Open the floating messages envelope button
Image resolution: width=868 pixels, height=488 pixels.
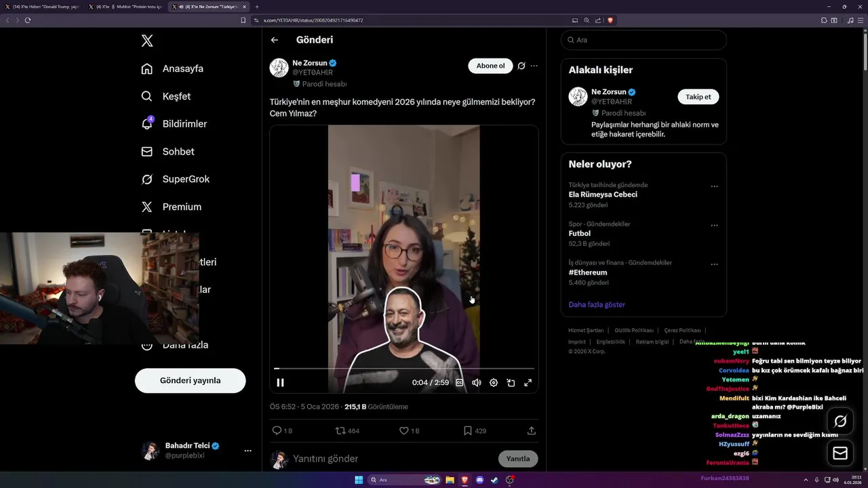click(x=840, y=453)
